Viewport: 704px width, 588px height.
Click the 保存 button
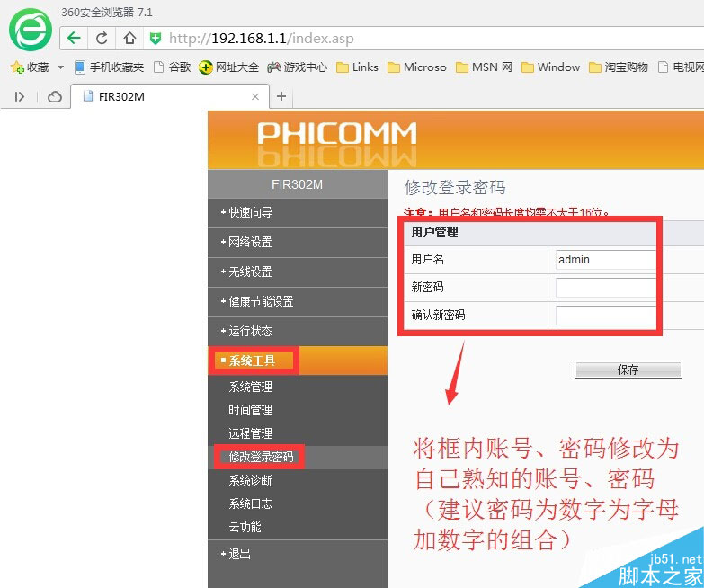coord(628,370)
